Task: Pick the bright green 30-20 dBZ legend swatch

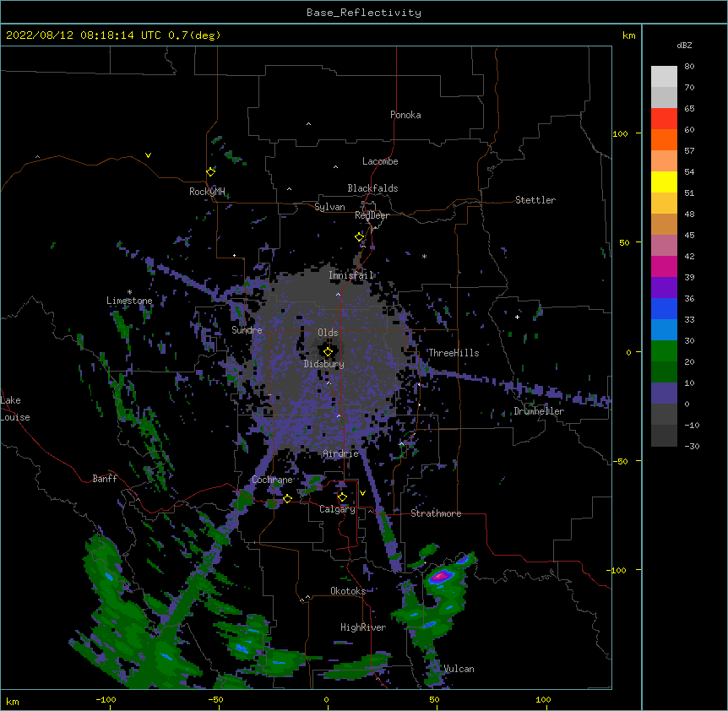Action: (664, 351)
